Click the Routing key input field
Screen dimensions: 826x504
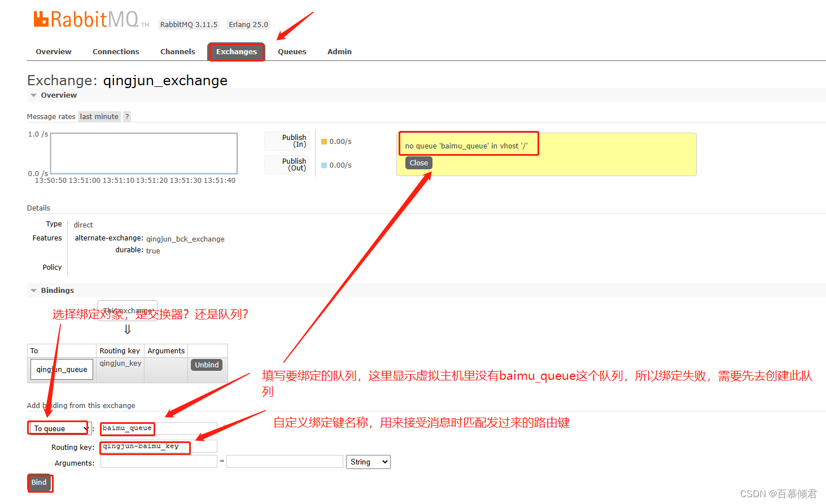point(159,446)
